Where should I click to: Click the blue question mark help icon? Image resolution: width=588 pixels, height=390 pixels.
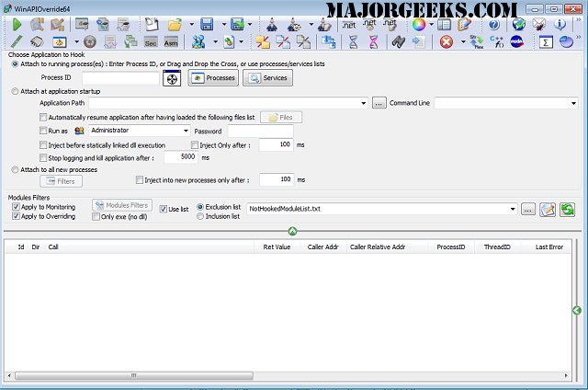tap(494, 25)
